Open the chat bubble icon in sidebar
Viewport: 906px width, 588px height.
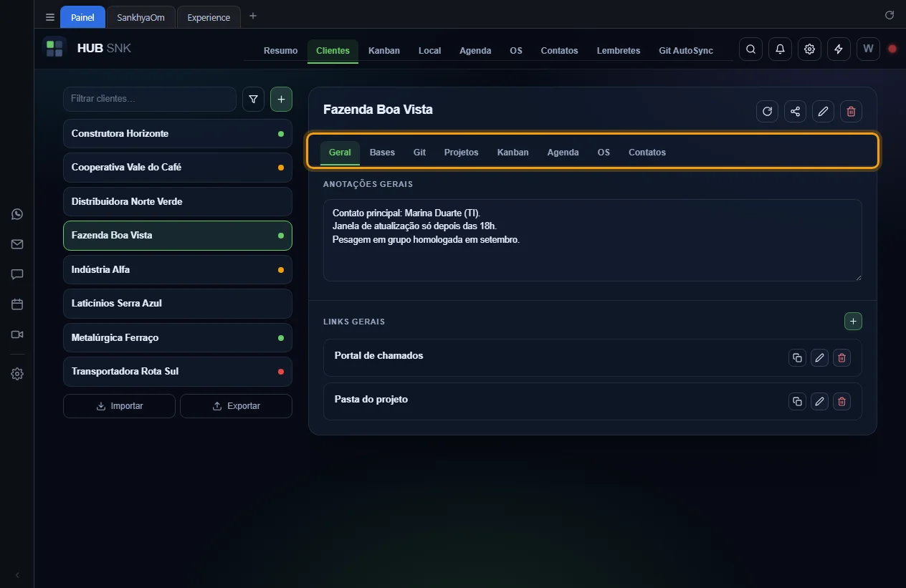(17, 274)
